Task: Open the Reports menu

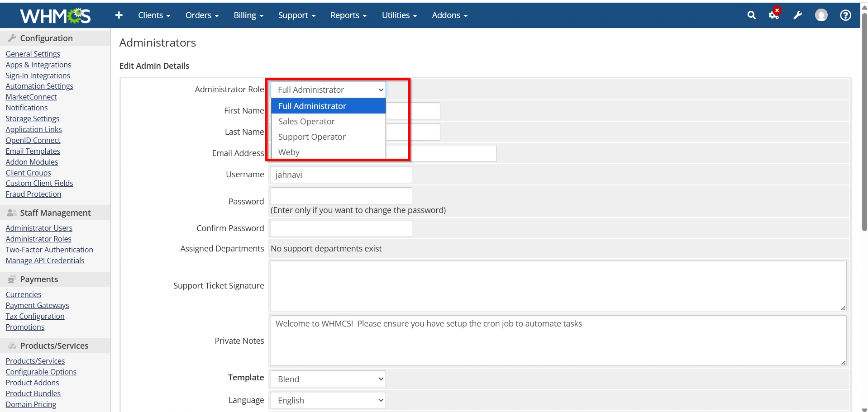Action: pyautogui.click(x=348, y=15)
